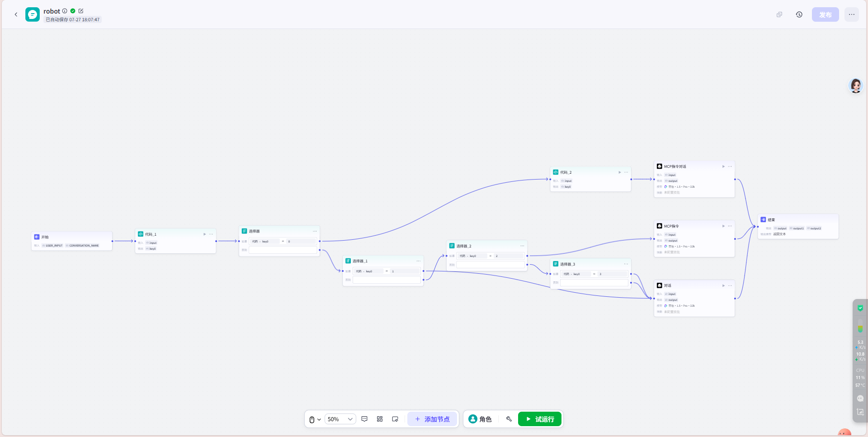Click the 发布 publish button
Image resolution: width=868 pixels, height=437 pixels.
tap(825, 14)
